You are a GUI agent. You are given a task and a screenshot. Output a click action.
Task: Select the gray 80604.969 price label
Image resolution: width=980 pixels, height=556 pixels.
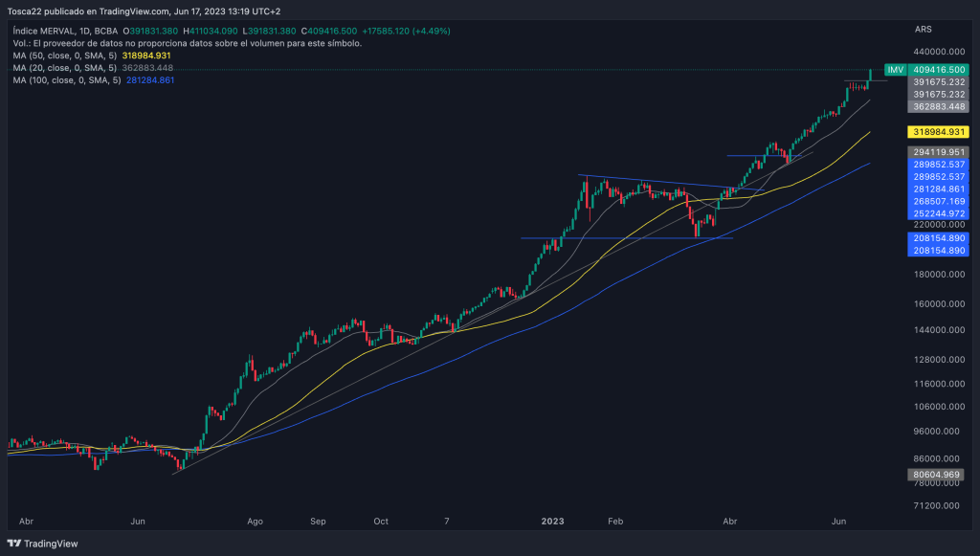(937, 474)
